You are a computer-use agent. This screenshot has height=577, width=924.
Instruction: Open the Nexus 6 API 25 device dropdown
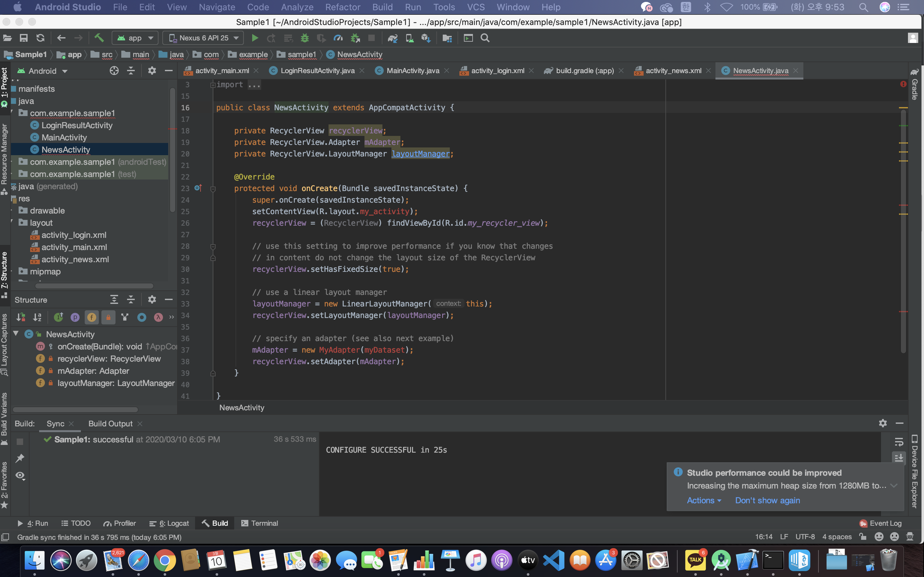[x=204, y=38]
